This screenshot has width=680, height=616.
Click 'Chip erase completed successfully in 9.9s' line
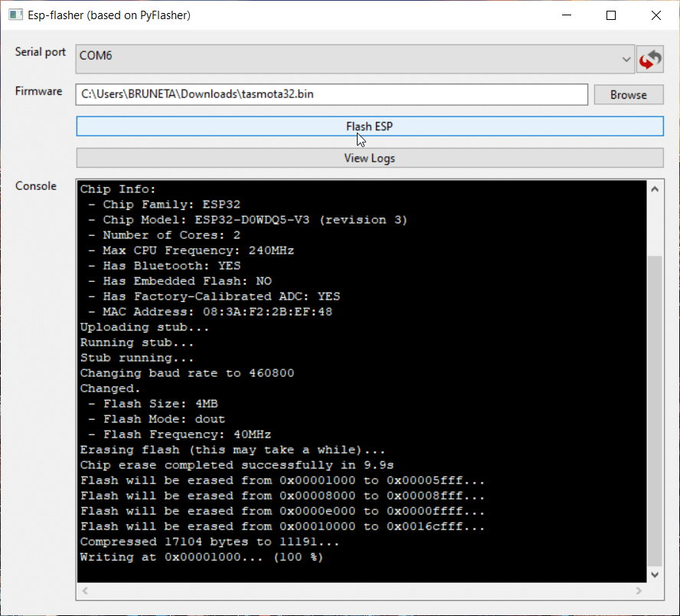click(237, 466)
